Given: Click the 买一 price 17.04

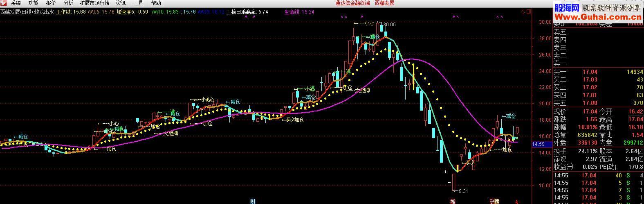Looking at the screenshot, I should (590, 72).
